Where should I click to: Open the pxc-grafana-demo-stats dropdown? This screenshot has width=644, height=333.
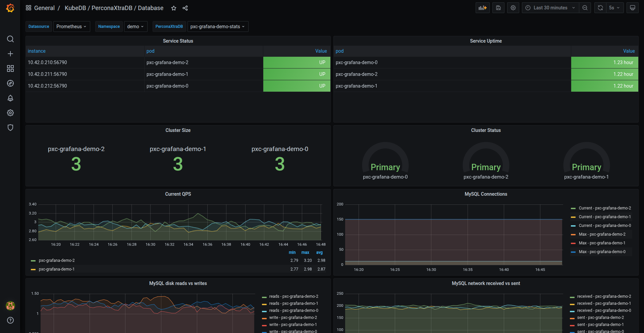218,27
